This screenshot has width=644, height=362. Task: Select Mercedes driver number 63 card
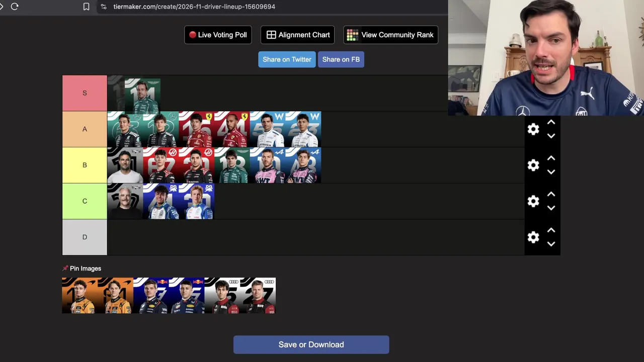pyautogui.click(x=125, y=129)
